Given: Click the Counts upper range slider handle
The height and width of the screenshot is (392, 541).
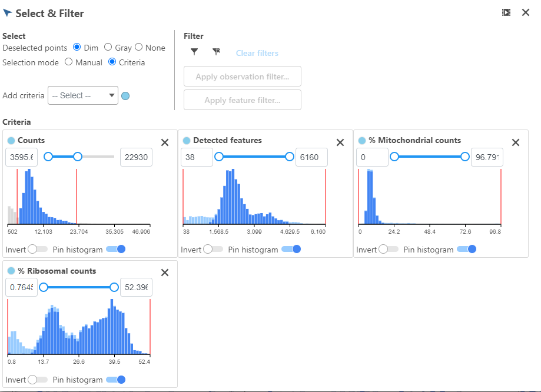Looking at the screenshot, I should click(78, 157).
